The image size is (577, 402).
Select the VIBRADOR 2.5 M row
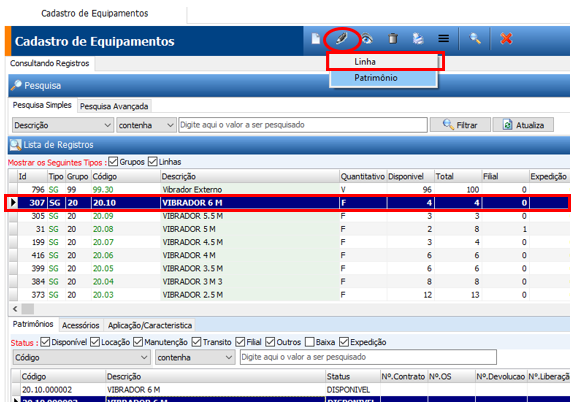289,295
